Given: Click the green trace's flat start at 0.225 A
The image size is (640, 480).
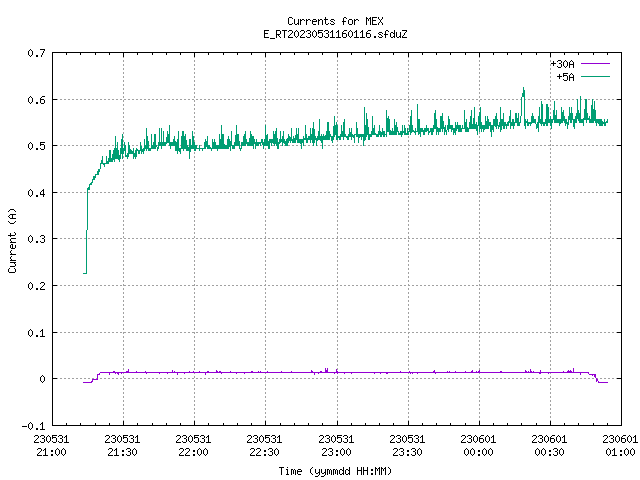Looking at the screenshot, I should [x=85, y=273].
